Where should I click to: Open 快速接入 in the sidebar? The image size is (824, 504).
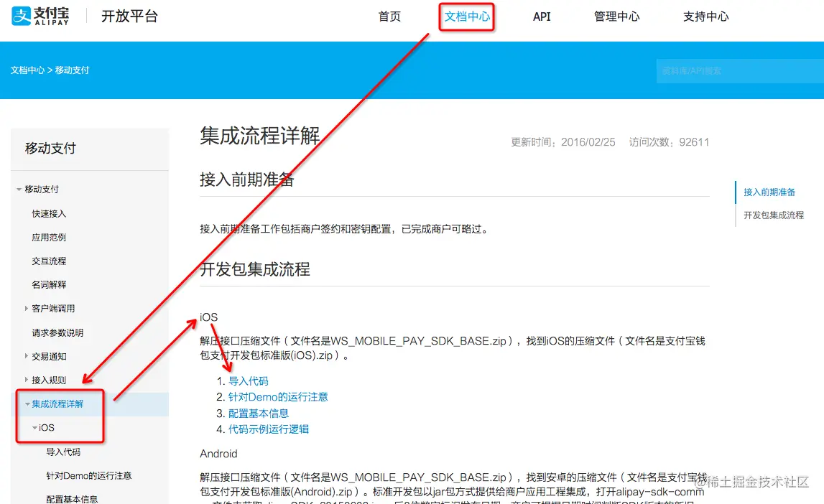pos(49,214)
